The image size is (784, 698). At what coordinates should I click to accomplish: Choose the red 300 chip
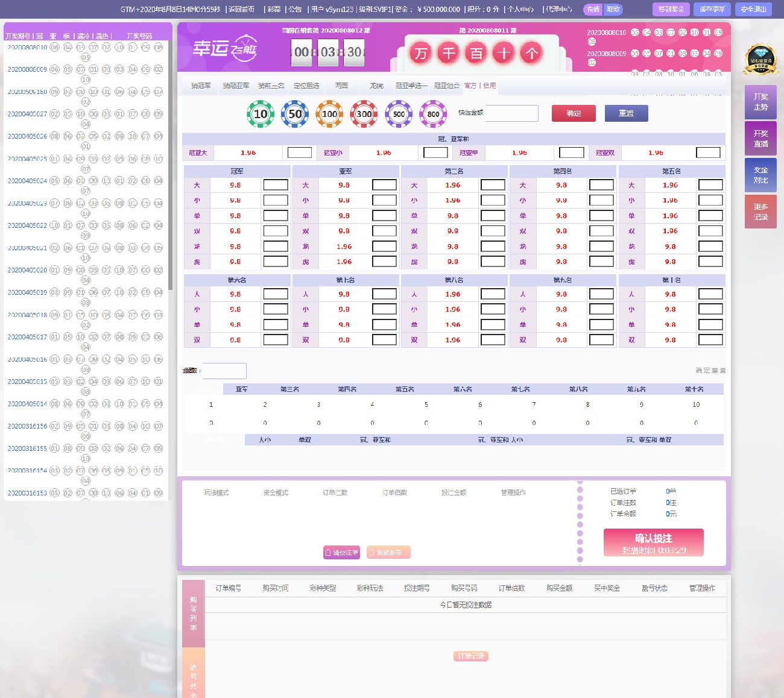click(364, 114)
